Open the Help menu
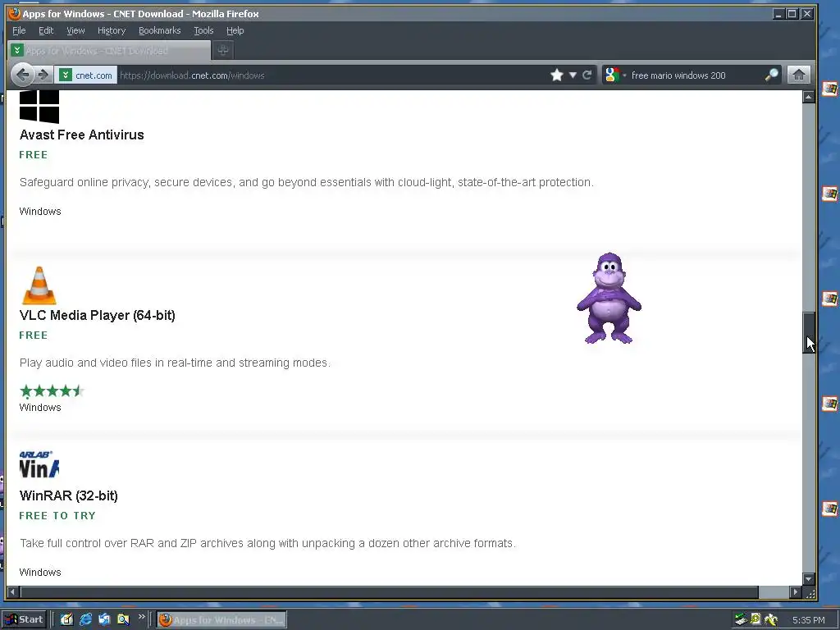The height and width of the screenshot is (630, 840). (x=235, y=30)
